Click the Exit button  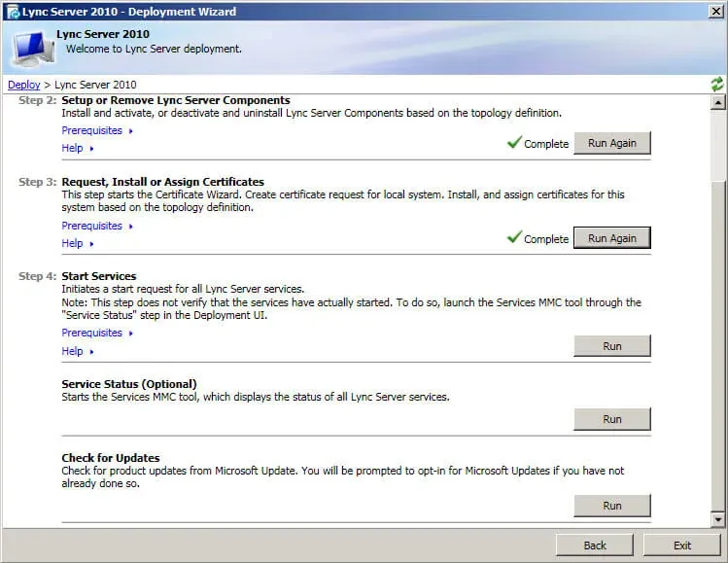tap(682, 545)
